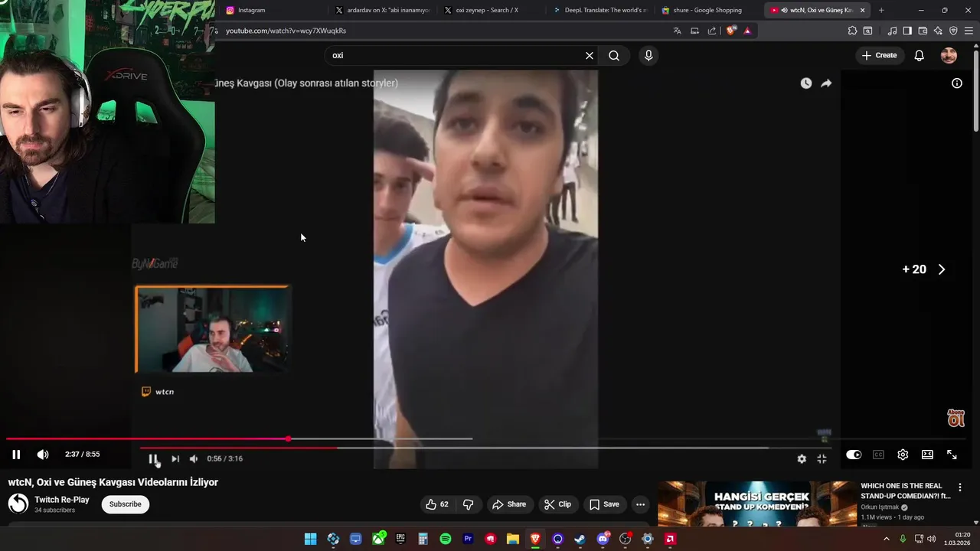Viewport: 980px width, 551px height.
Task: Enter full screen in YouTube player
Action: 952,455
